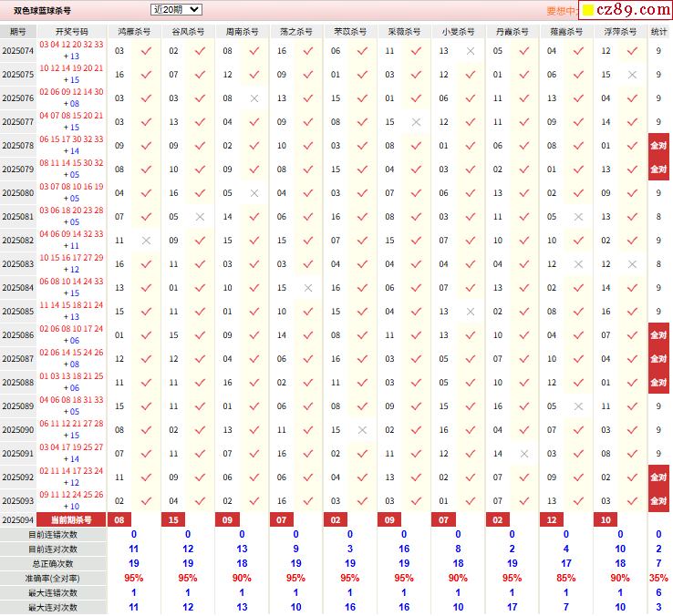Image resolution: width=673 pixels, height=616 pixels.
Task: Click the red check in 浮萍杀号 for 2025093
Action: pos(632,501)
